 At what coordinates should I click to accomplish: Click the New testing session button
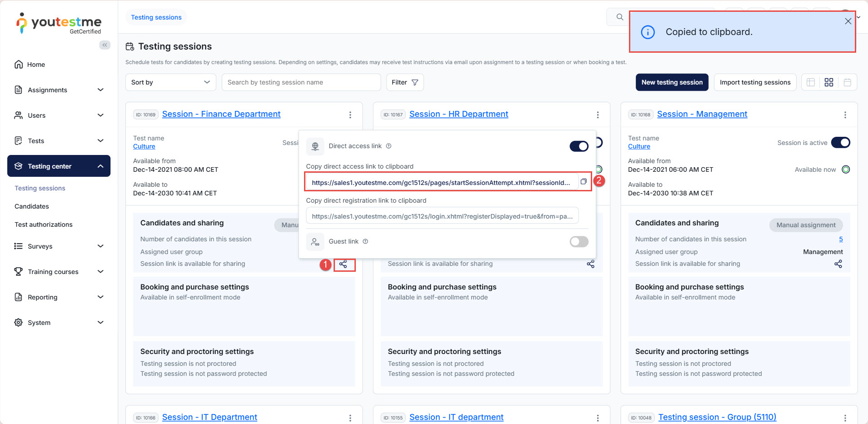tap(672, 82)
